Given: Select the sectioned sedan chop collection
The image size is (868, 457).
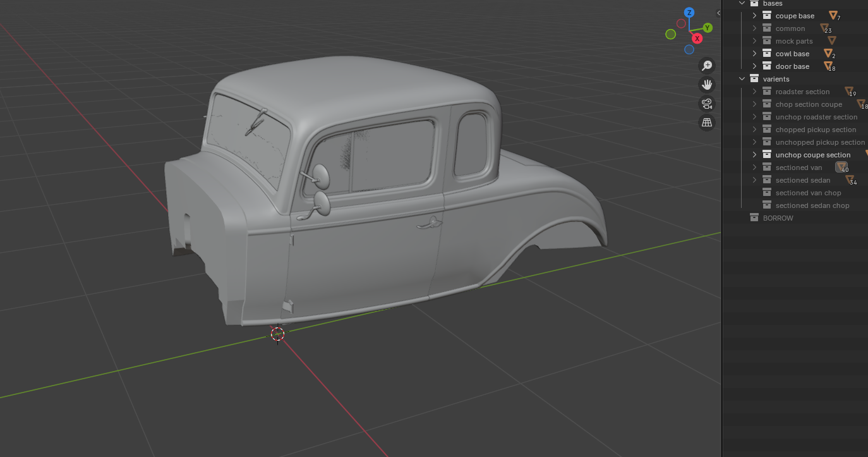Looking at the screenshot, I should pyautogui.click(x=812, y=205).
